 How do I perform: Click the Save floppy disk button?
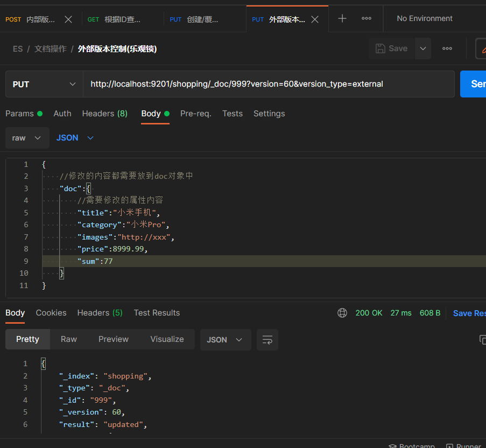click(x=392, y=48)
